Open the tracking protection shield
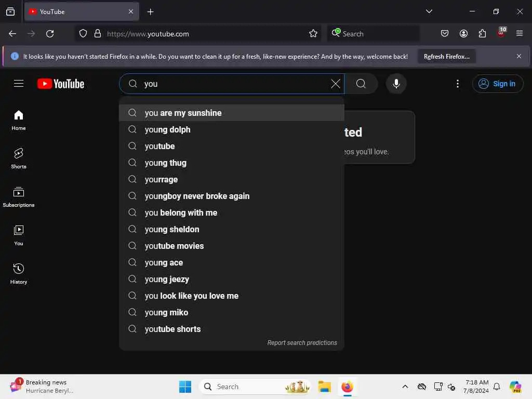The height and width of the screenshot is (399, 532). [x=83, y=34]
